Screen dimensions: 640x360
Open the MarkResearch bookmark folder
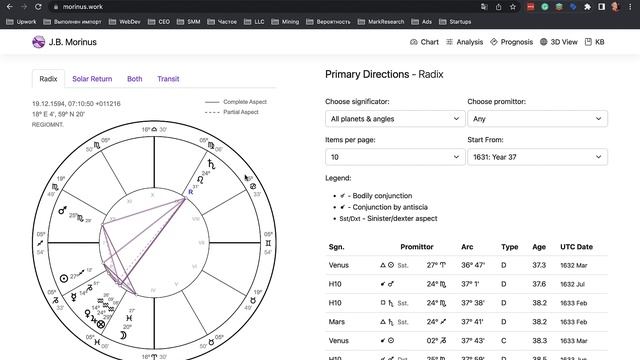click(x=381, y=22)
